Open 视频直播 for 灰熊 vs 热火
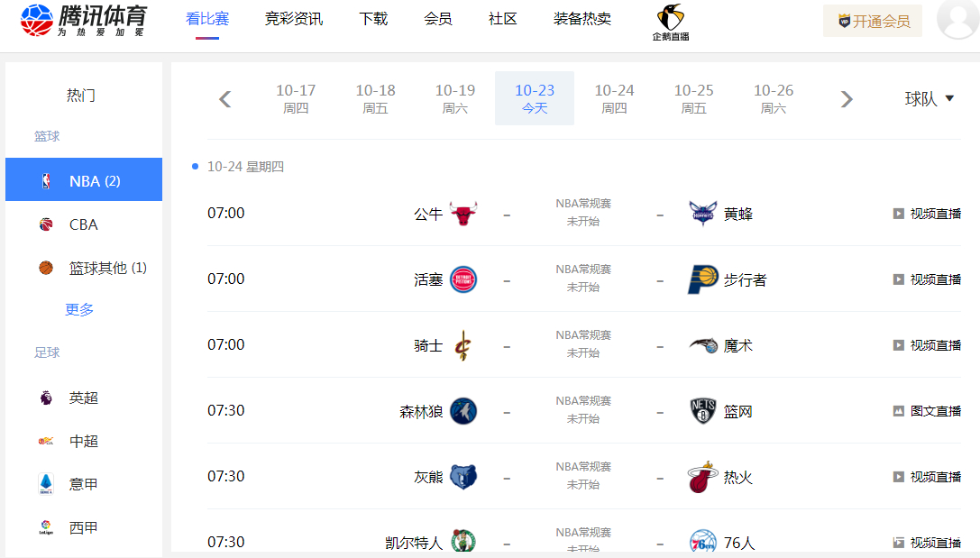This screenshot has height=558, width=980. click(x=928, y=478)
